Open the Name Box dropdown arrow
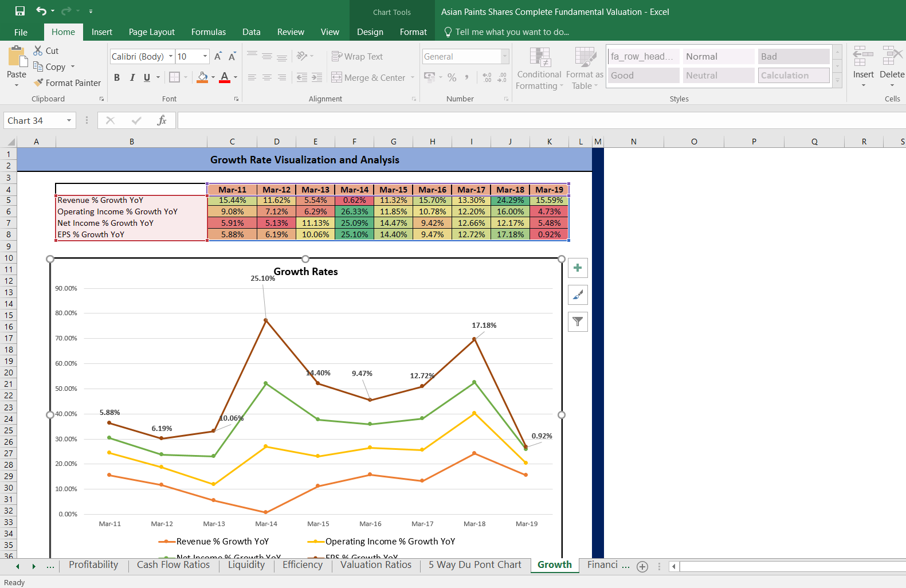906x588 pixels. [x=69, y=120]
